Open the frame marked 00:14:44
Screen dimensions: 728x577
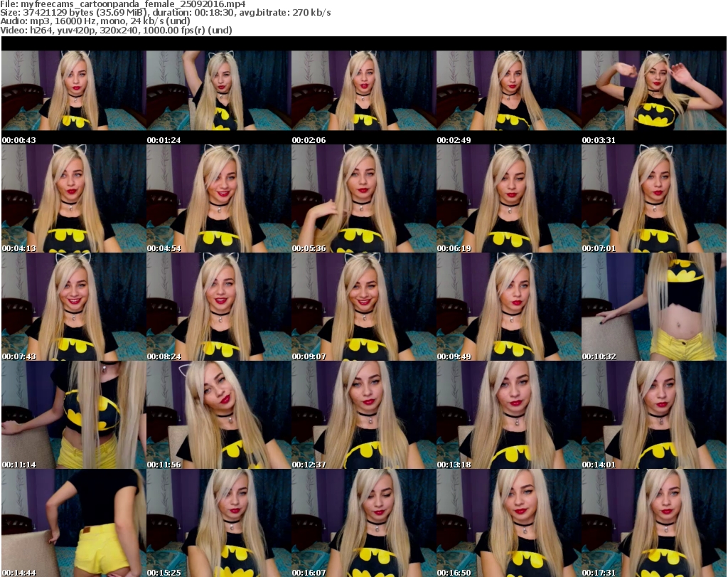(73, 523)
